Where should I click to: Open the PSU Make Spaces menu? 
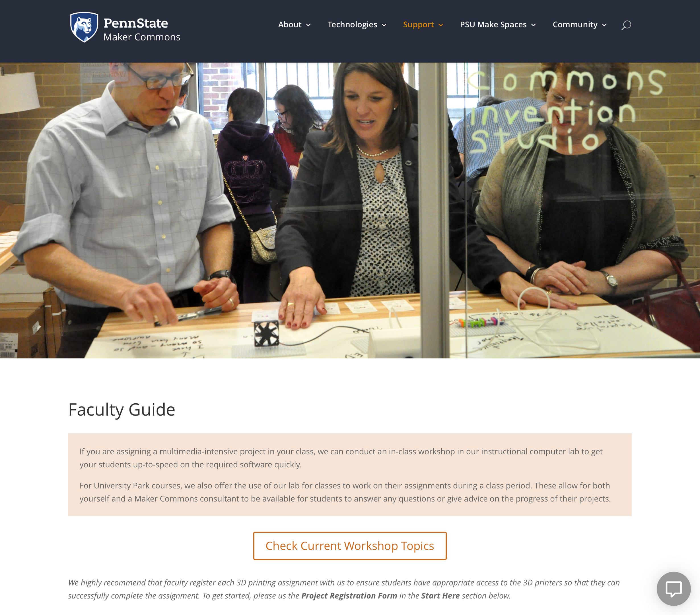[x=493, y=25]
